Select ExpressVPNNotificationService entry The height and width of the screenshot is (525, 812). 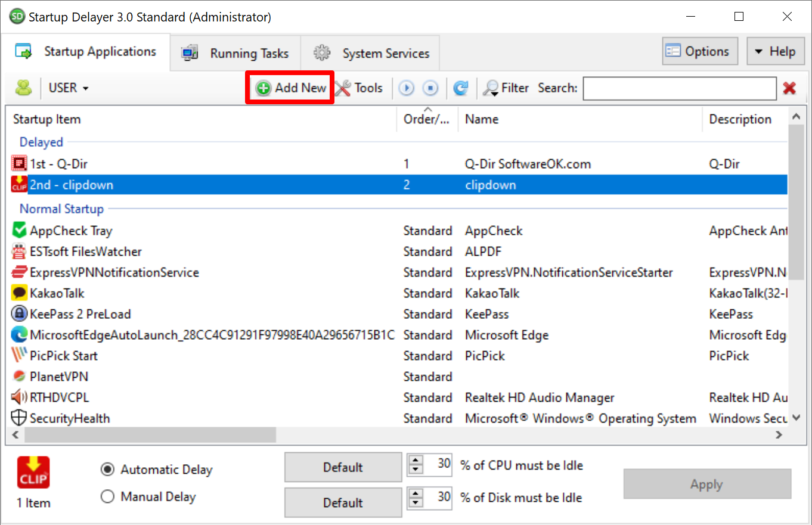114,272
